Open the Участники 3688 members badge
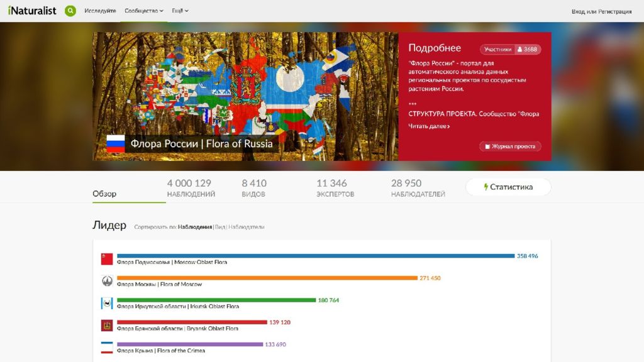The height and width of the screenshot is (362, 644). [x=511, y=49]
